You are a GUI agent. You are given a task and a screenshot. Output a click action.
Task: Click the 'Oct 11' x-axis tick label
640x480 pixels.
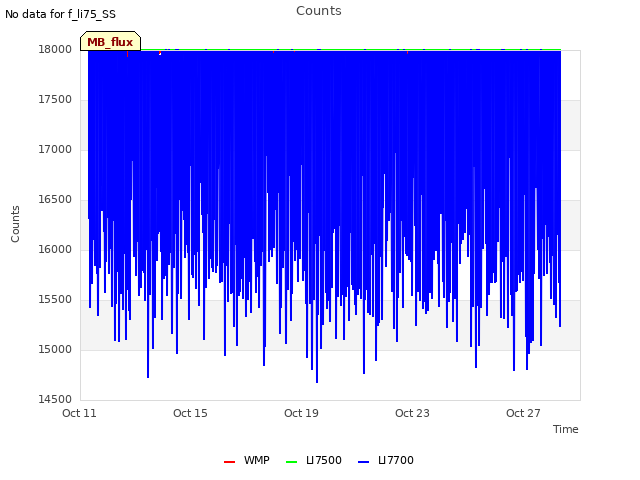pyautogui.click(x=79, y=413)
